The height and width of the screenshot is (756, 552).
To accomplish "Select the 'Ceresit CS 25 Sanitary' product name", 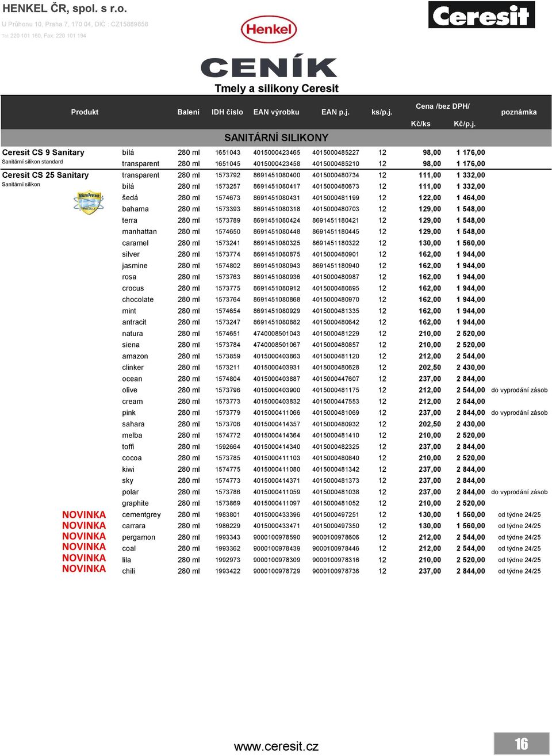I will 45,175.
